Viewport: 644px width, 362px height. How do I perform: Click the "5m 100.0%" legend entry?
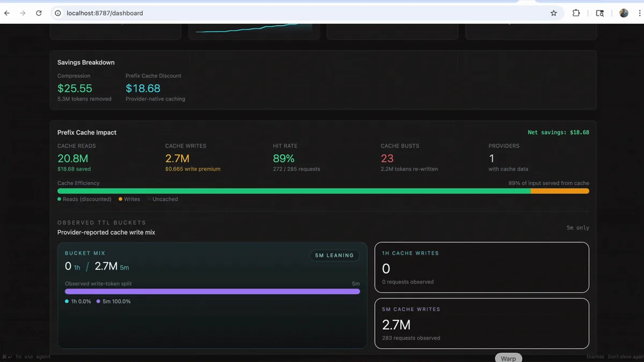click(114, 301)
